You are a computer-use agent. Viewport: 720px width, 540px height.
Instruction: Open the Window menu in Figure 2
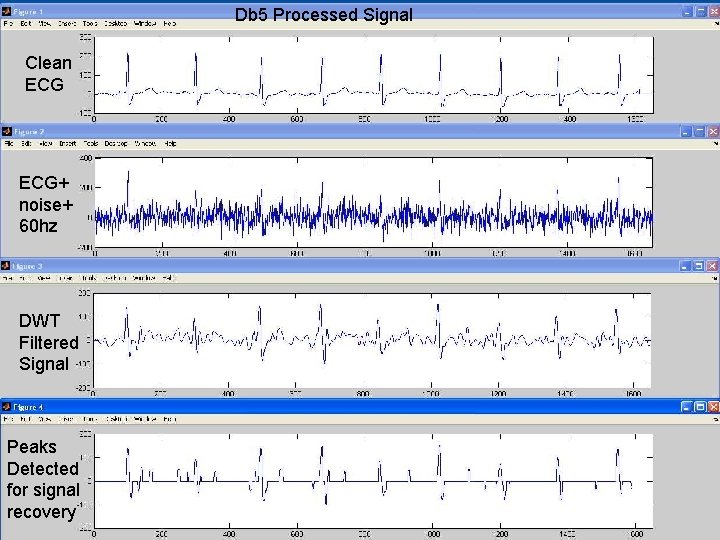[145, 143]
